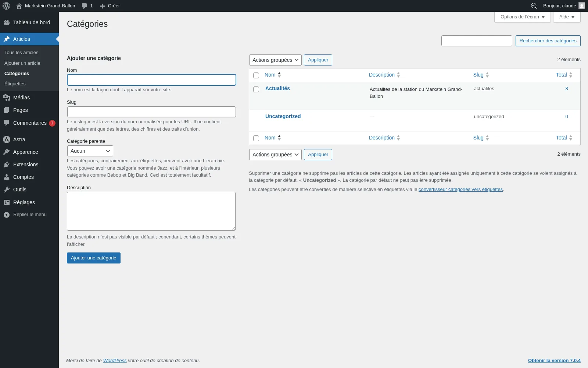Screen dimensions: 588x368
Task: Check the box for the Actualités category
Action: (x=256, y=89)
